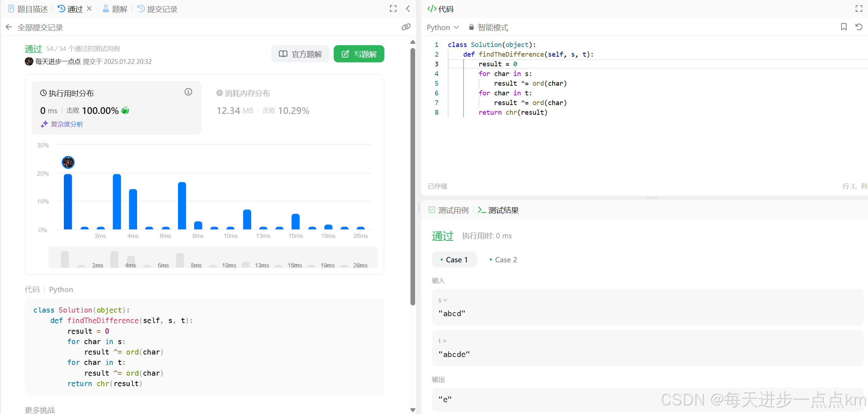The image size is (868, 414).
Task: Open the Python language dropdown
Action: pos(442,28)
